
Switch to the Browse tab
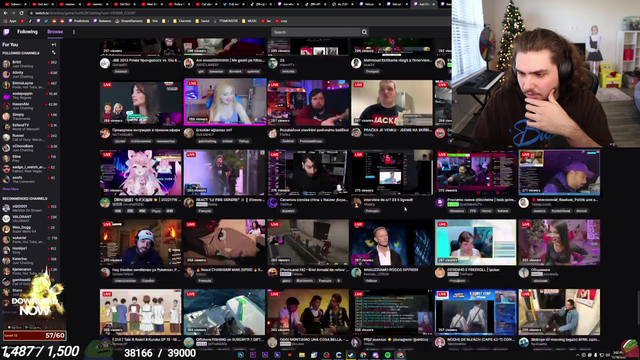(x=55, y=32)
